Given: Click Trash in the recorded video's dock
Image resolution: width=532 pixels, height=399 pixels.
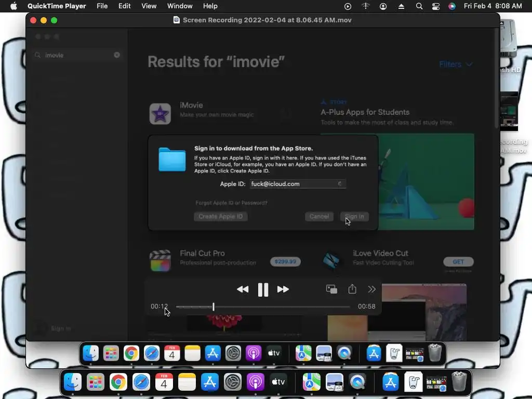Looking at the screenshot, I should point(435,353).
